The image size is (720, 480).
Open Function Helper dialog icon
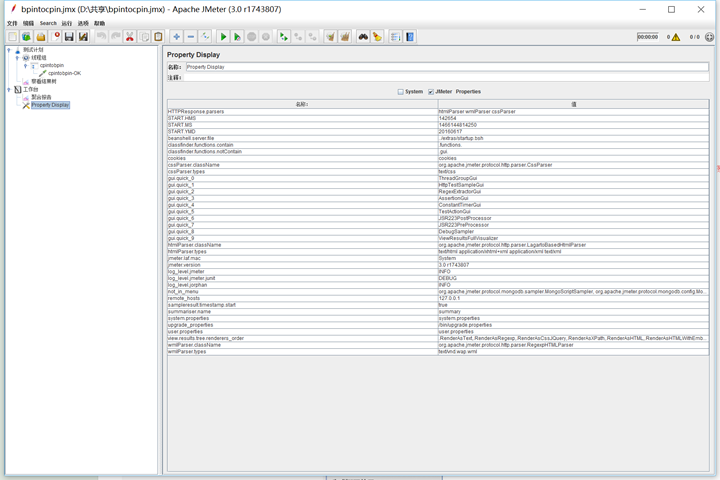click(395, 37)
